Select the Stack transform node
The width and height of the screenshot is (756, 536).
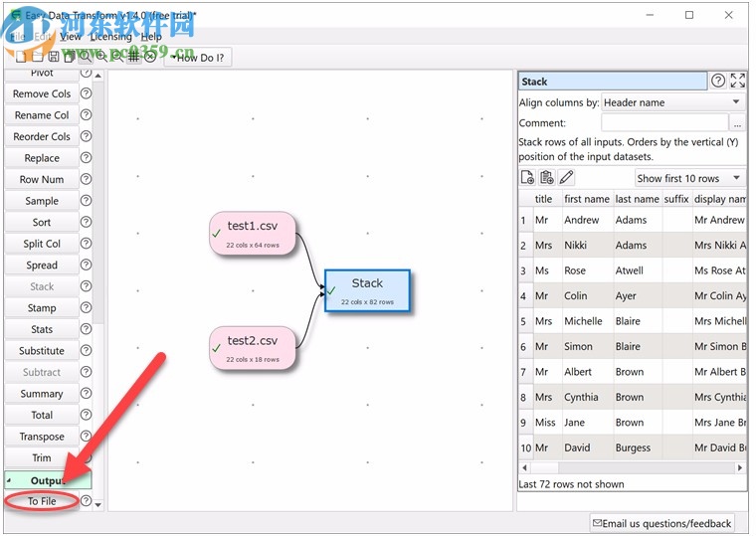click(x=367, y=290)
